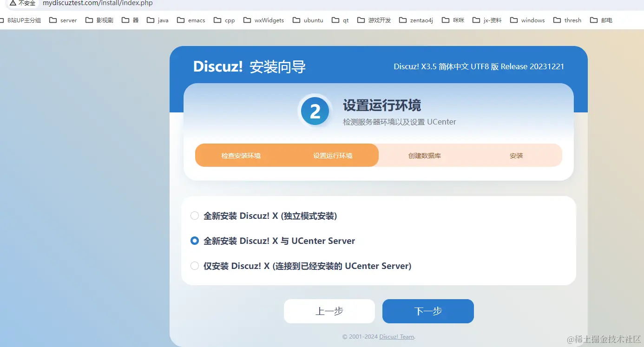This screenshot has width=644, height=347.
Task: Open the thresh bookmark folder
Action: tap(567, 20)
